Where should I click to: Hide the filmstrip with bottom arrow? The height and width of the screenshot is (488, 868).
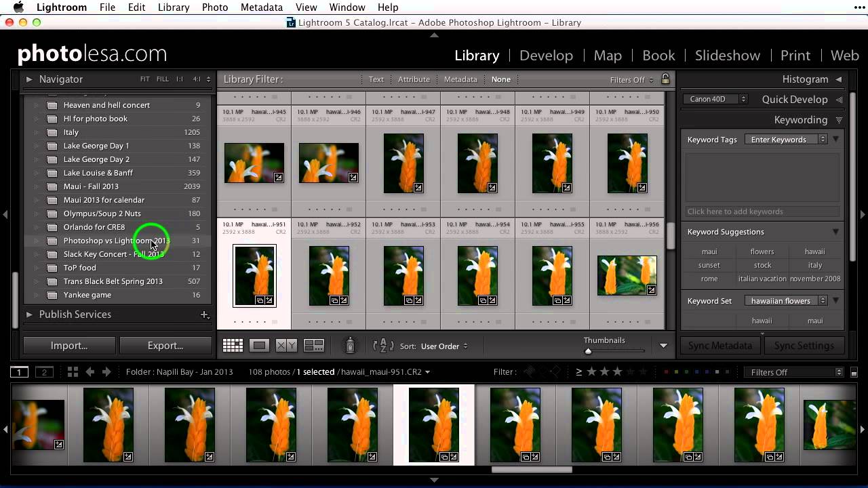(434, 480)
